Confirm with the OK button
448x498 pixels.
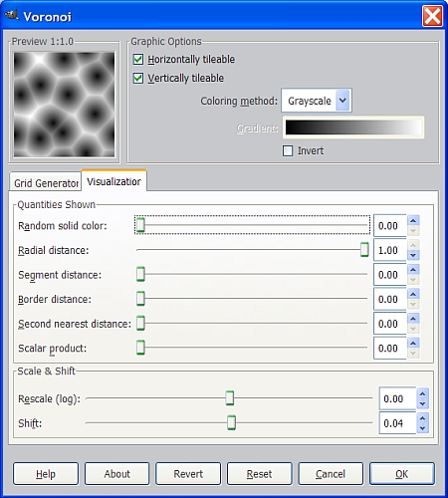(402, 474)
